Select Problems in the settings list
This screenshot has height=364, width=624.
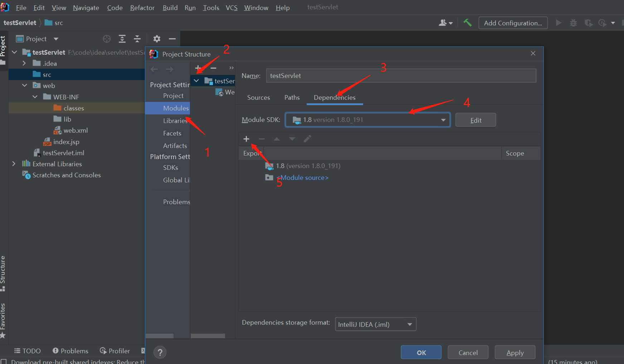(176, 202)
